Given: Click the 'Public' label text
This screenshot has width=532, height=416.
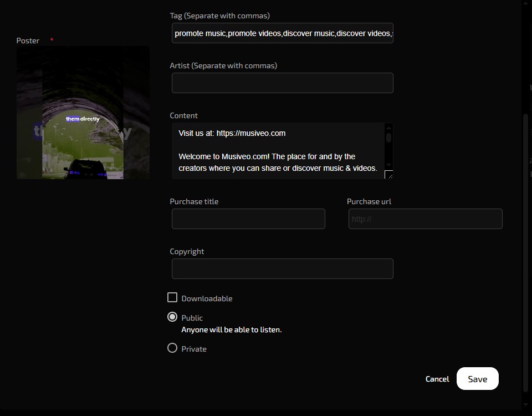Looking at the screenshot, I should tap(192, 318).
